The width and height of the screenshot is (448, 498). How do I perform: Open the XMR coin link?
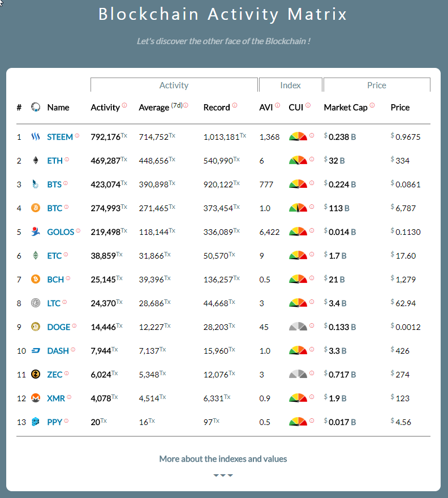point(56,398)
